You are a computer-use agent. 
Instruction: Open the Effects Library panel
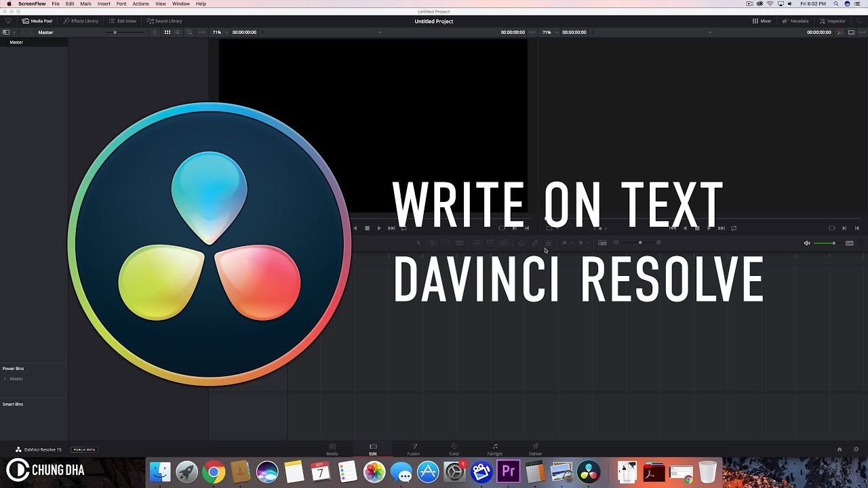[x=81, y=21]
